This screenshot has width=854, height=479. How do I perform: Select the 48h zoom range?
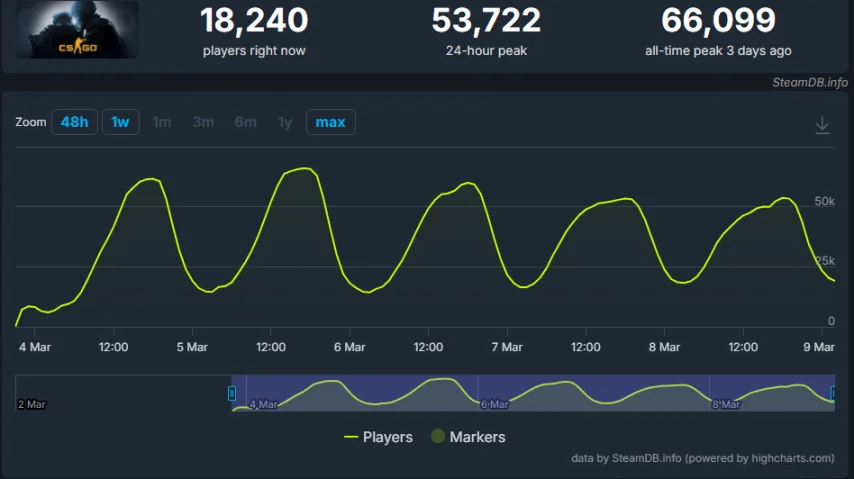click(x=74, y=122)
